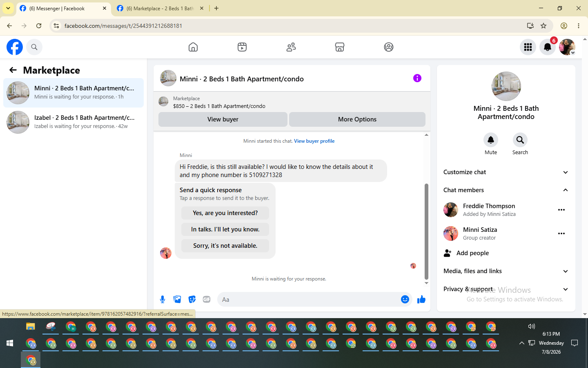
Task: Go back using the Marketplace back arrow
Action: click(x=13, y=70)
